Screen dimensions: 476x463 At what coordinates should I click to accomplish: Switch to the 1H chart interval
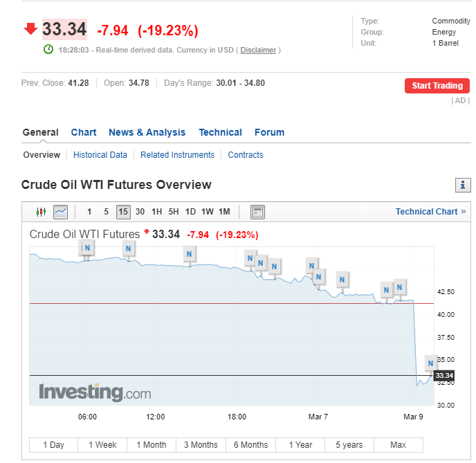click(157, 212)
